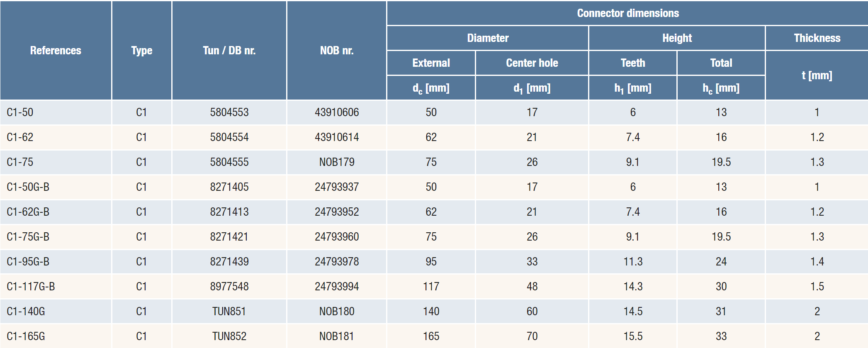Select the Tun / DB nr. header

coord(229,51)
